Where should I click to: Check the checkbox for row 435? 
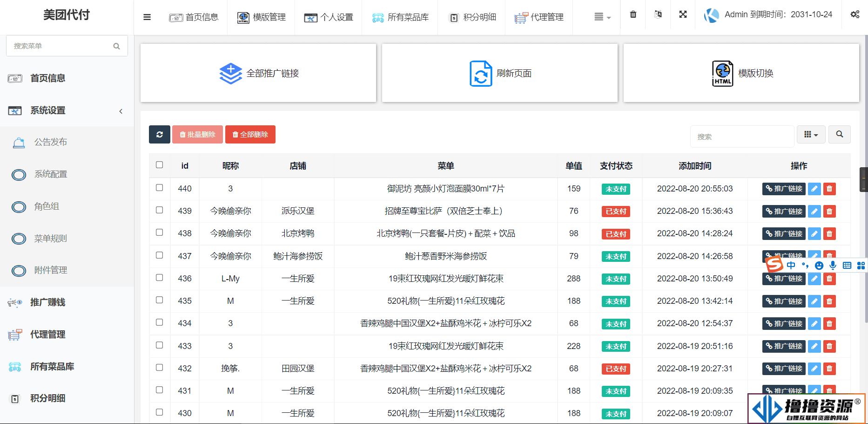click(159, 300)
